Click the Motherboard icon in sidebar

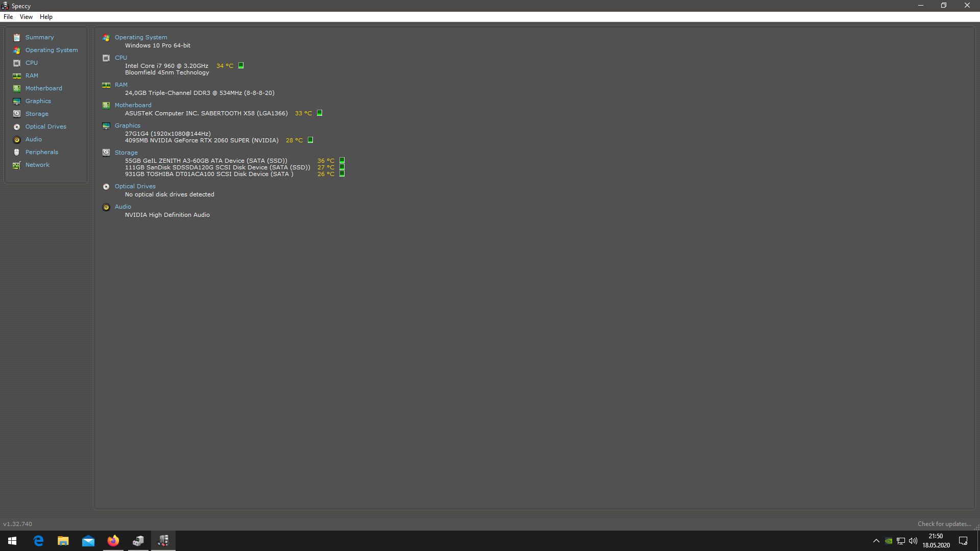[17, 89]
